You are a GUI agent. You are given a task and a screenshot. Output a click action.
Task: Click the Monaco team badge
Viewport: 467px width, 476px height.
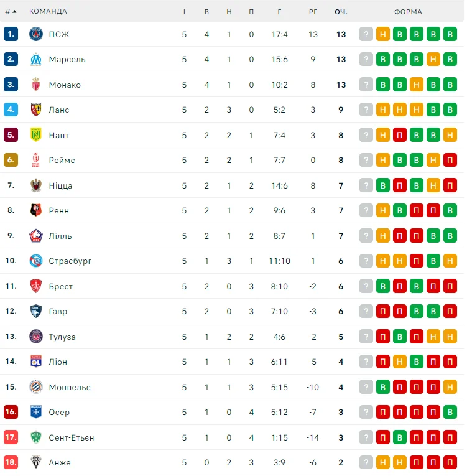tap(35, 85)
